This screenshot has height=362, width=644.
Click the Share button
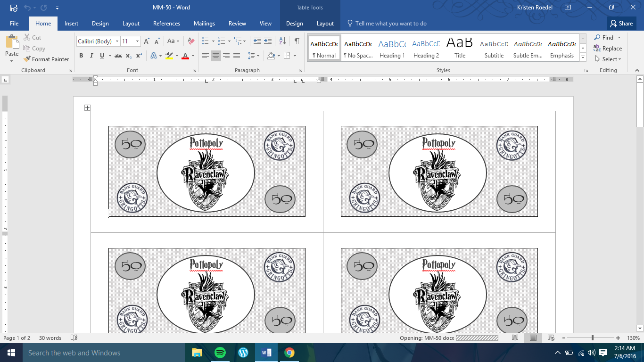[x=621, y=24]
